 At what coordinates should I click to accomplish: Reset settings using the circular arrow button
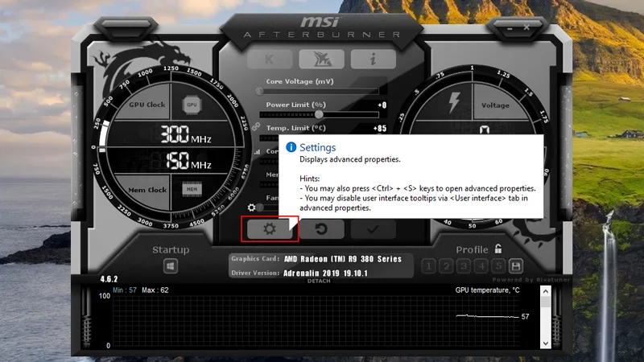click(x=321, y=229)
